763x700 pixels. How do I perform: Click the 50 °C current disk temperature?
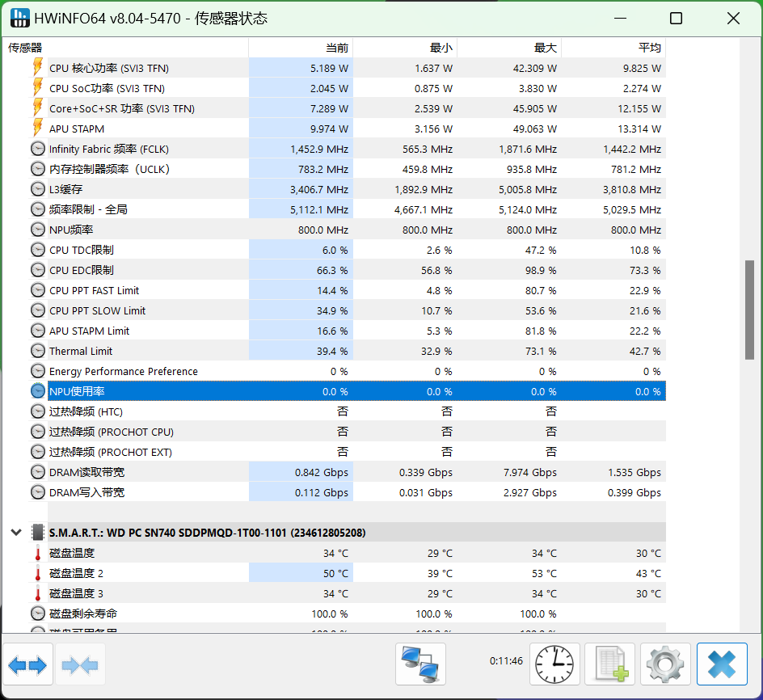tap(335, 573)
